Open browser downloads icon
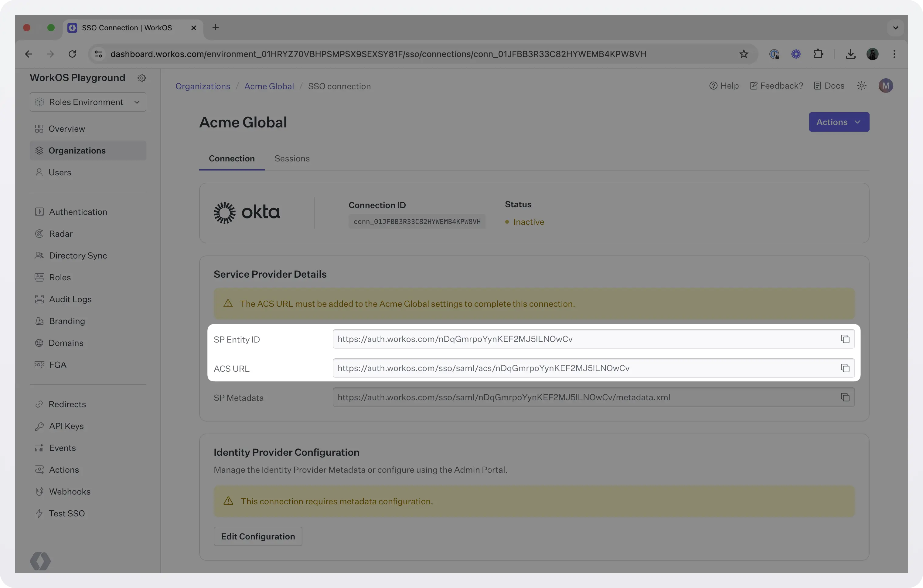 point(850,54)
